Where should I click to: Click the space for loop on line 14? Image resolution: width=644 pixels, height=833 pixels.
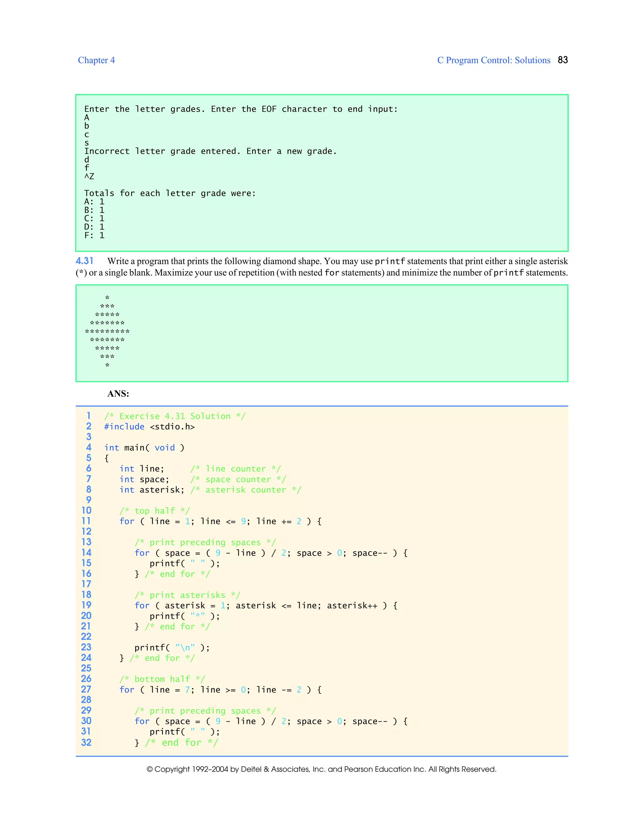click(x=271, y=553)
